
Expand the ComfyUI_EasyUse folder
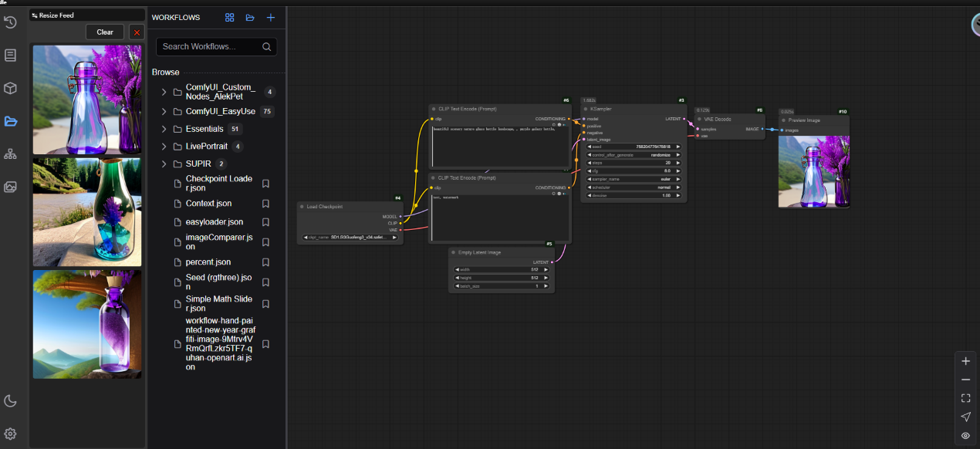click(164, 112)
